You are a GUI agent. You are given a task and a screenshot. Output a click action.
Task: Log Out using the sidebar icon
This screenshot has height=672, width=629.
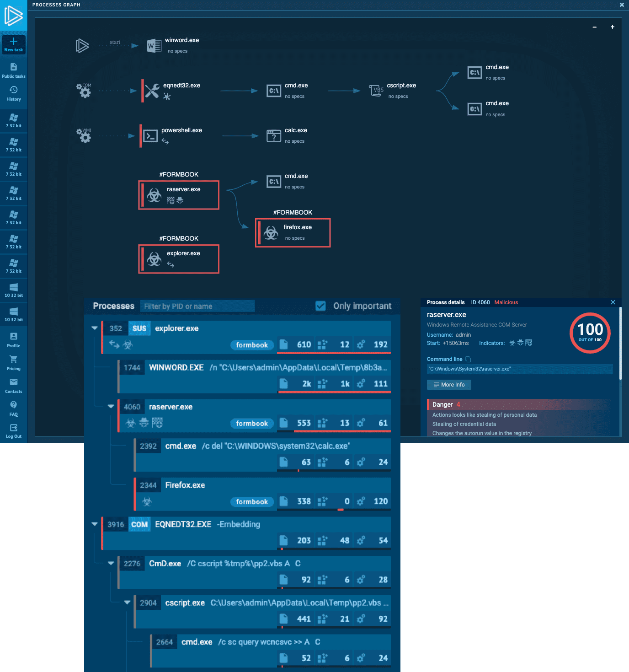click(x=14, y=431)
